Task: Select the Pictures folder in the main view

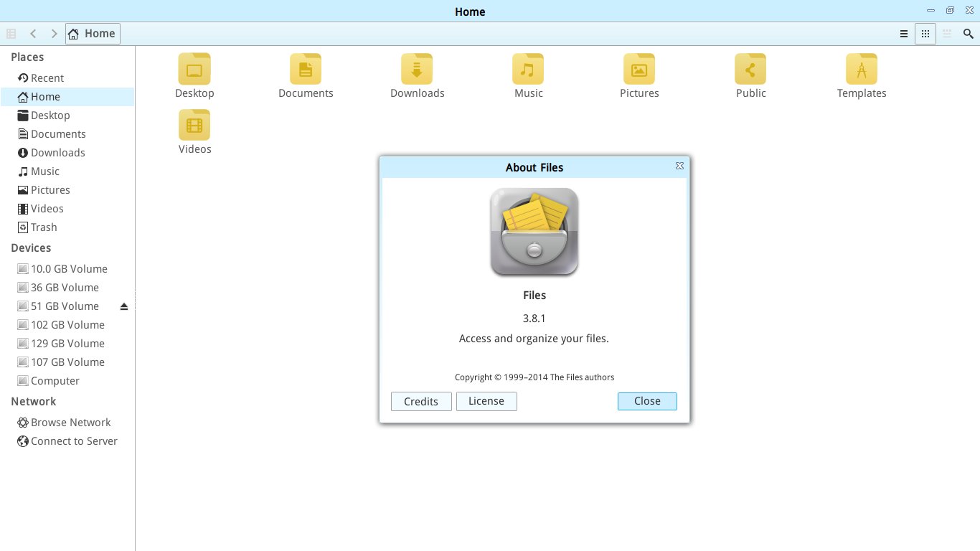Action: [639, 70]
